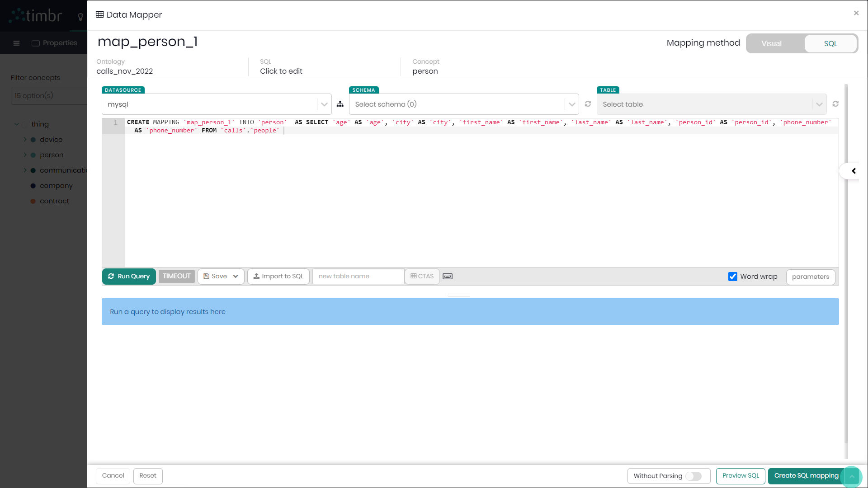Screen dimensions: 868x488
Task: Refresh the table list
Action: [x=835, y=104]
